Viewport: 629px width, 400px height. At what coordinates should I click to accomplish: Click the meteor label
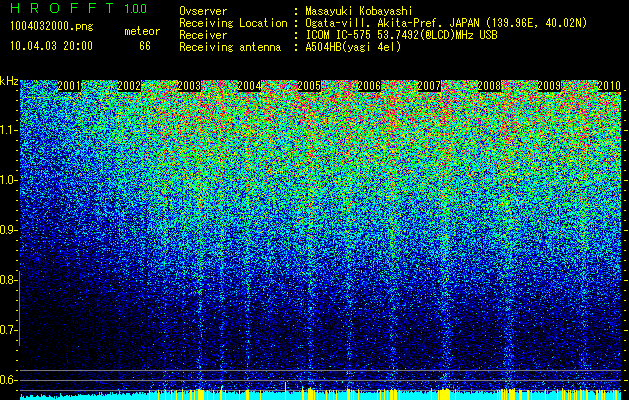pyautogui.click(x=142, y=31)
